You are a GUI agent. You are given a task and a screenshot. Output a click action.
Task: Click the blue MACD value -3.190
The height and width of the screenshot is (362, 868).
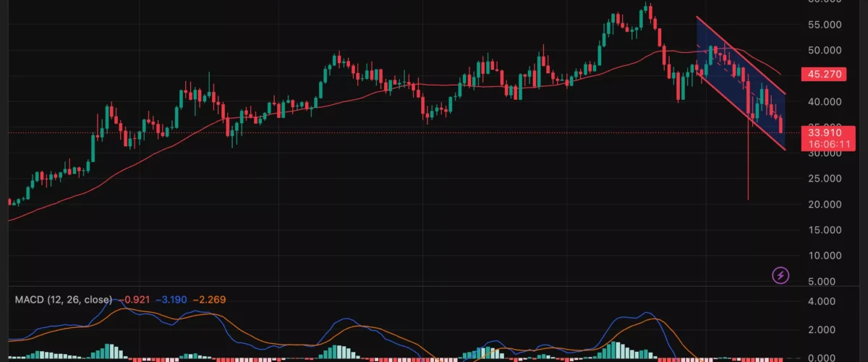pos(171,300)
